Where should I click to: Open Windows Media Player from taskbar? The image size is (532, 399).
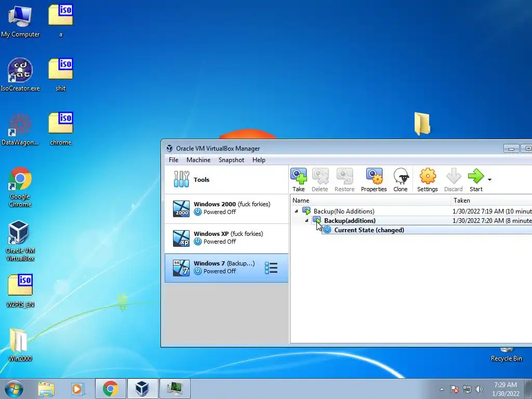click(x=77, y=389)
